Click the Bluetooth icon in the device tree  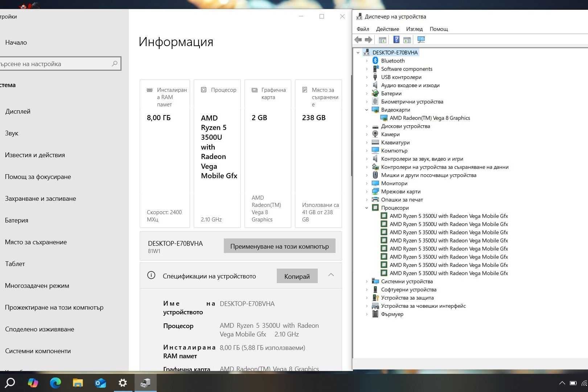point(375,61)
